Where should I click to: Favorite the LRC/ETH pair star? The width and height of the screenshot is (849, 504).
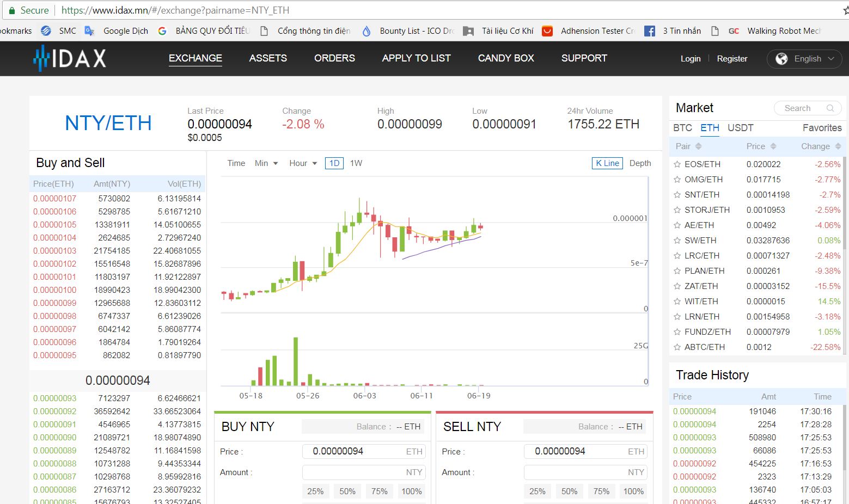(x=677, y=255)
